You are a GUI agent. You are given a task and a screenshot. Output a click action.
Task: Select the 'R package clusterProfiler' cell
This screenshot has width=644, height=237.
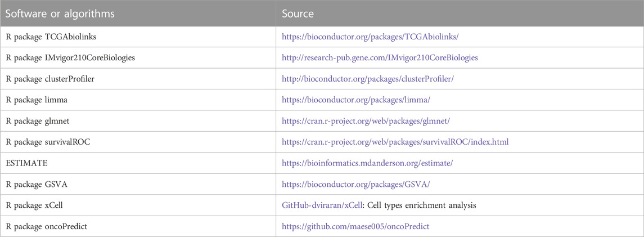(x=138, y=78)
